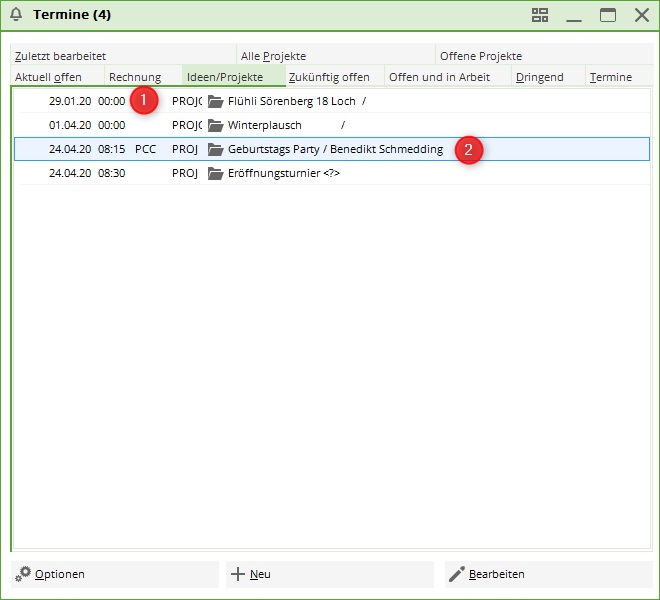Show the Offen und in Arbeit tab
Viewport: 660px width, 600px height.
coord(439,77)
